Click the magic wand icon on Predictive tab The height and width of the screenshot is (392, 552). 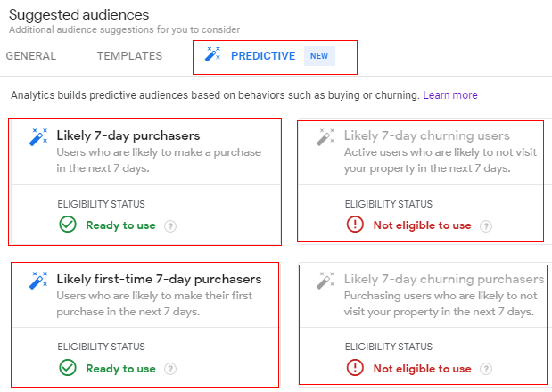click(x=212, y=55)
